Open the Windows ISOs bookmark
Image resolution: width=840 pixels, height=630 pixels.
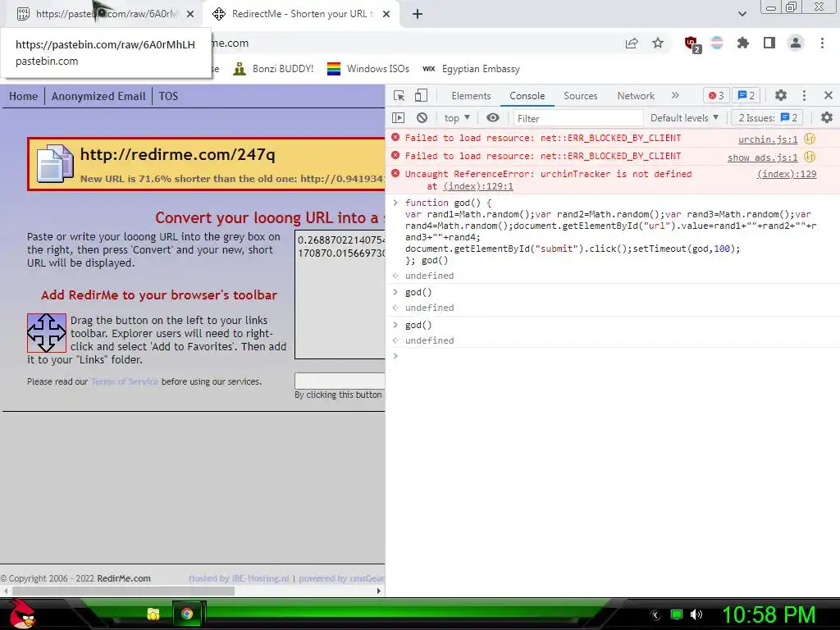pyautogui.click(x=368, y=69)
